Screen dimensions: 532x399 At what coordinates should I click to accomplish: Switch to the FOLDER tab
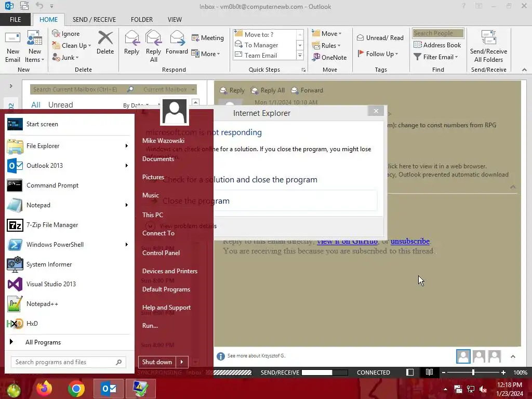(142, 20)
